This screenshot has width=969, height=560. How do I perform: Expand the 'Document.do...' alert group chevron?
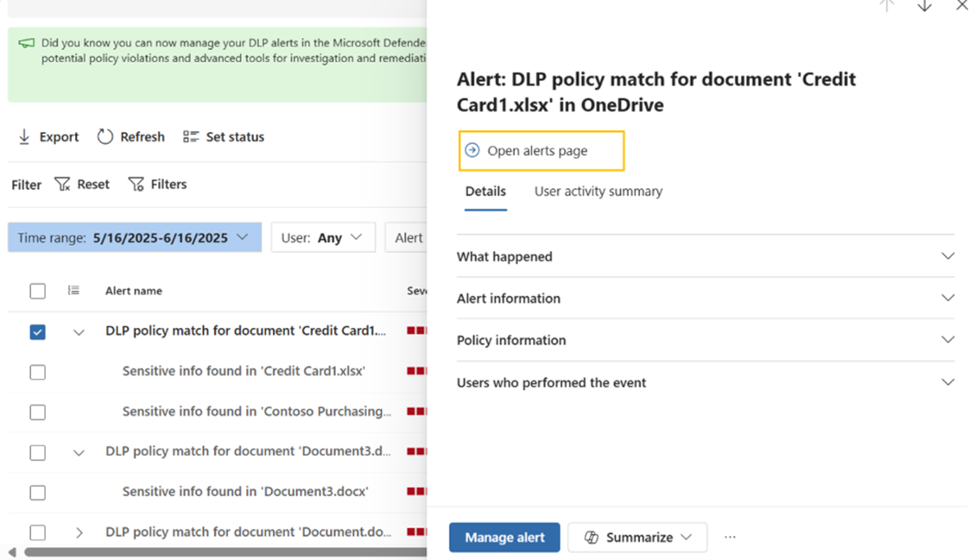coord(79,532)
